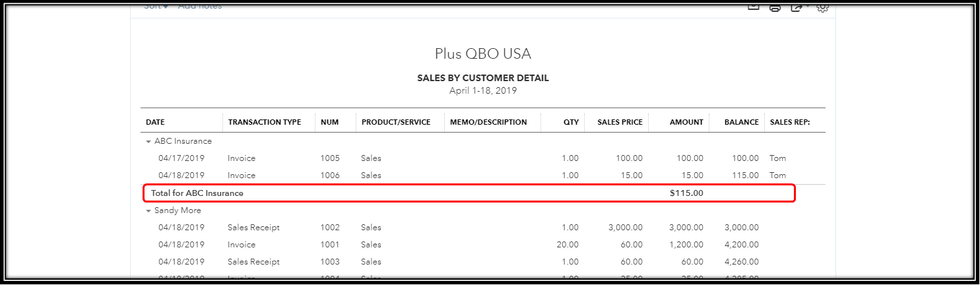Click the $115.00 total for ABC Insurance
This screenshot has width=980, height=285.
coord(687,193)
